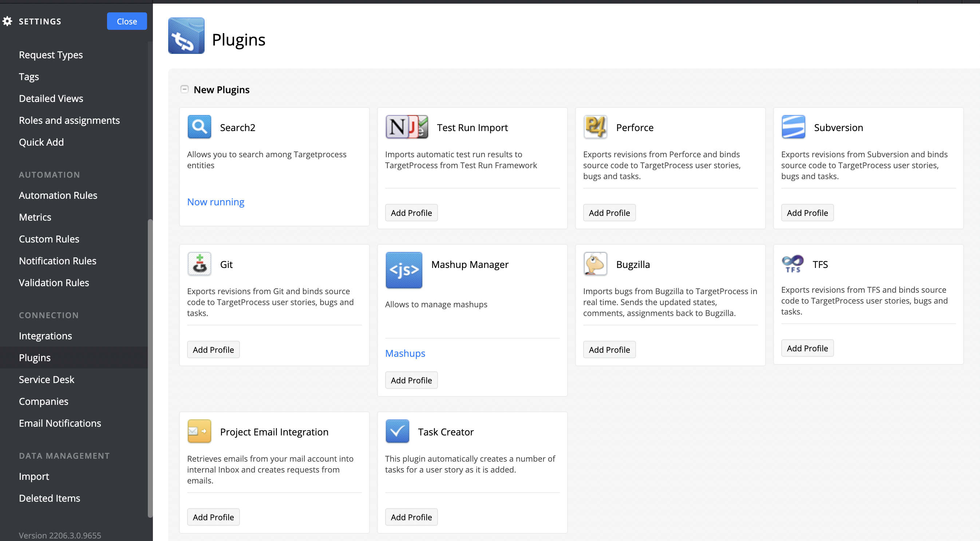Open the Now running link under Search2

click(215, 202)
